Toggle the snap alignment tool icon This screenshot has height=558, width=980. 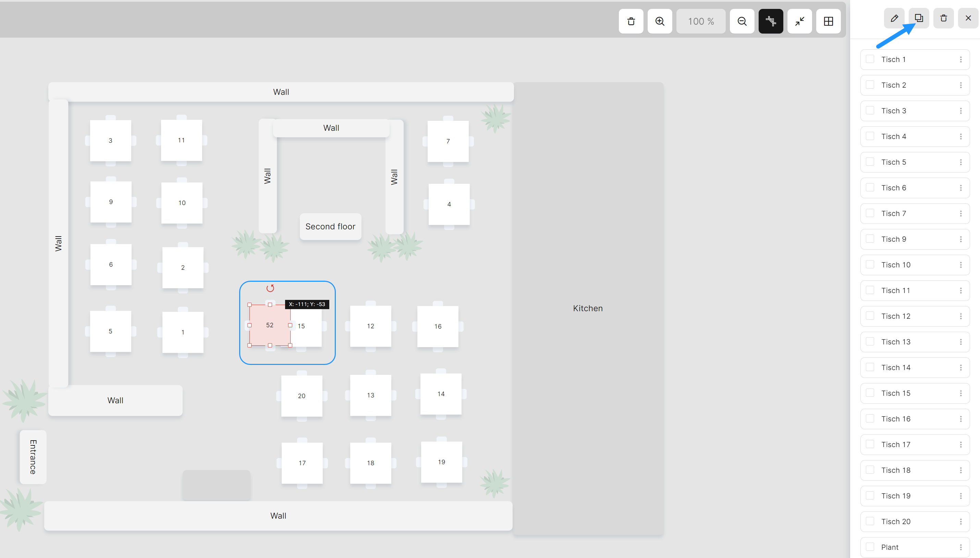point(771,22)
